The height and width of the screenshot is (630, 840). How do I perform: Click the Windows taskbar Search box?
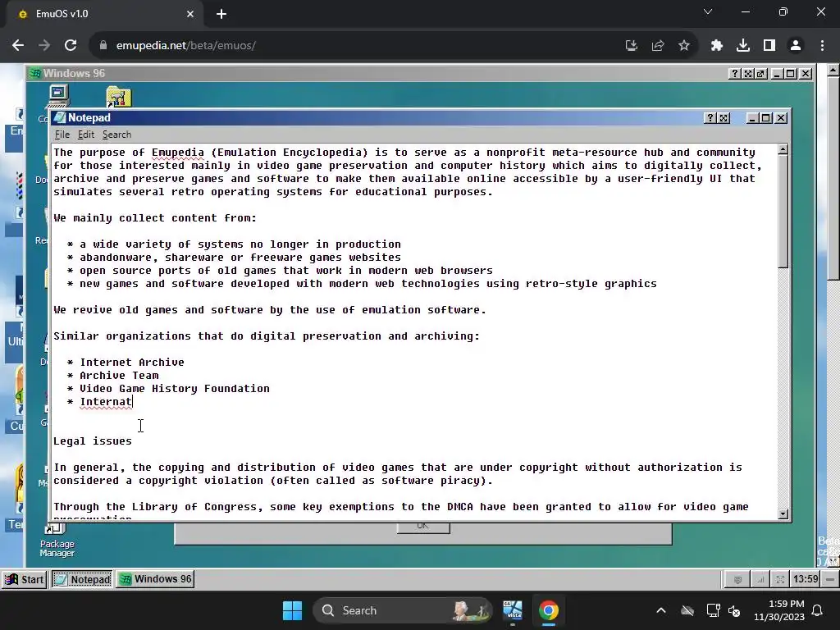tap(403, 610)
